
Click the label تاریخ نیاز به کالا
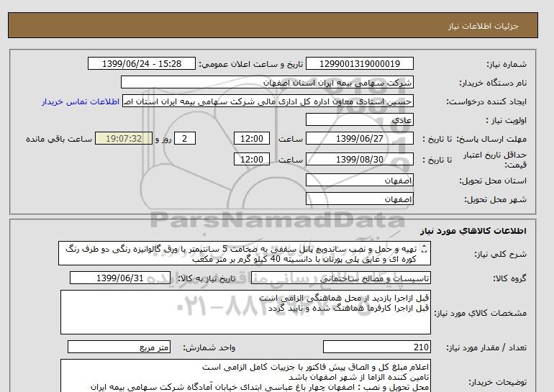point(206,278)
